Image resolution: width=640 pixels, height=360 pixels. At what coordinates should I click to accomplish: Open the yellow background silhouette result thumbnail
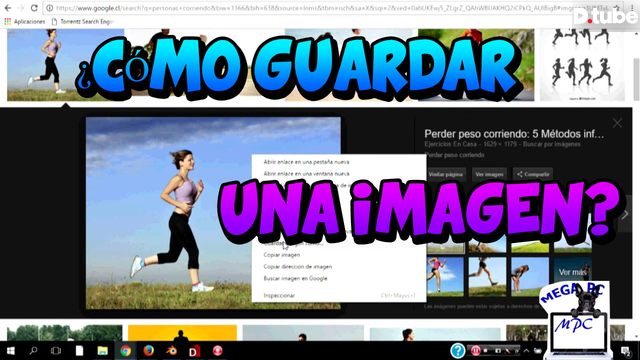pos(182,333)
